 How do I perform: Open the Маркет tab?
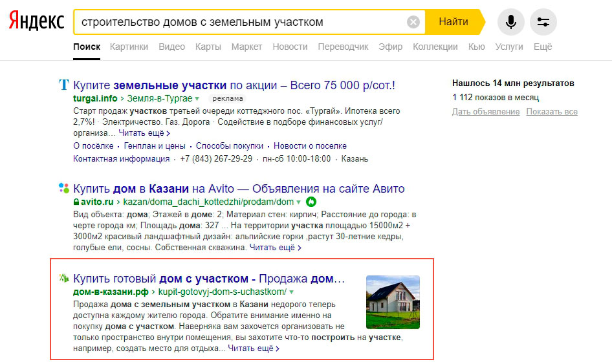click(x=246, y=47)
